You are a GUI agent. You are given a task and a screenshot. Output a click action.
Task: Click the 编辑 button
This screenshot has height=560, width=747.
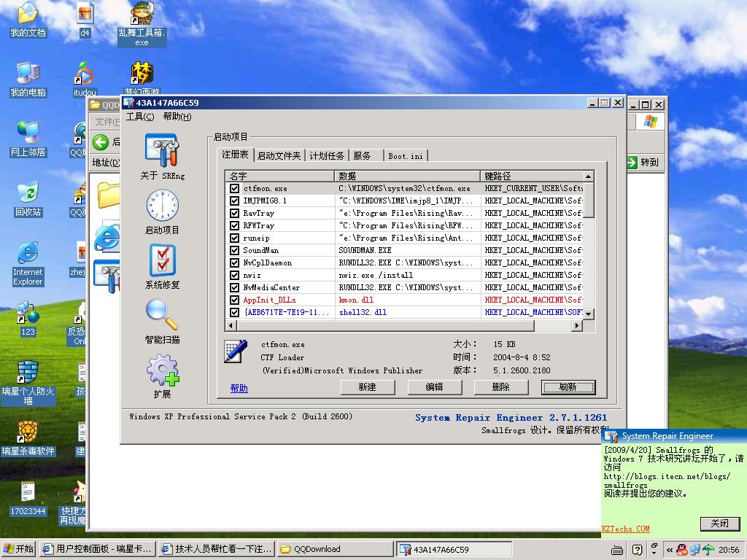(435, 387)
